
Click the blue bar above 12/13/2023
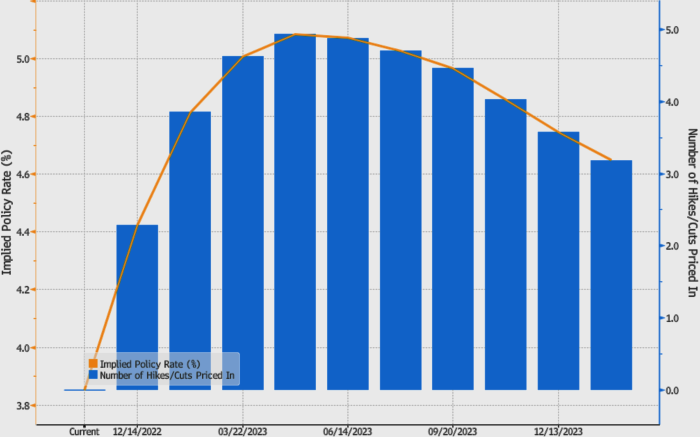[558, 260]
